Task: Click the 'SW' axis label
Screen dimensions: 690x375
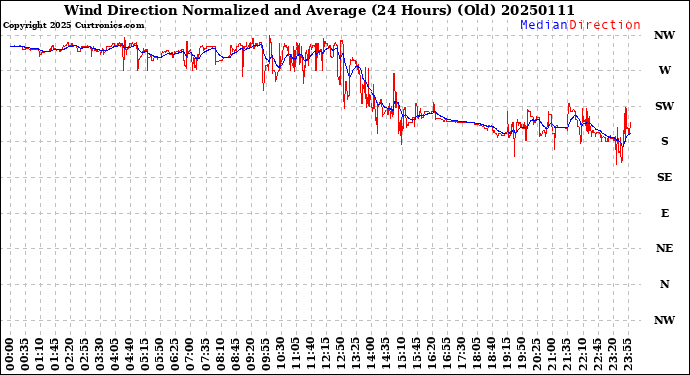Action: [664, 106]
